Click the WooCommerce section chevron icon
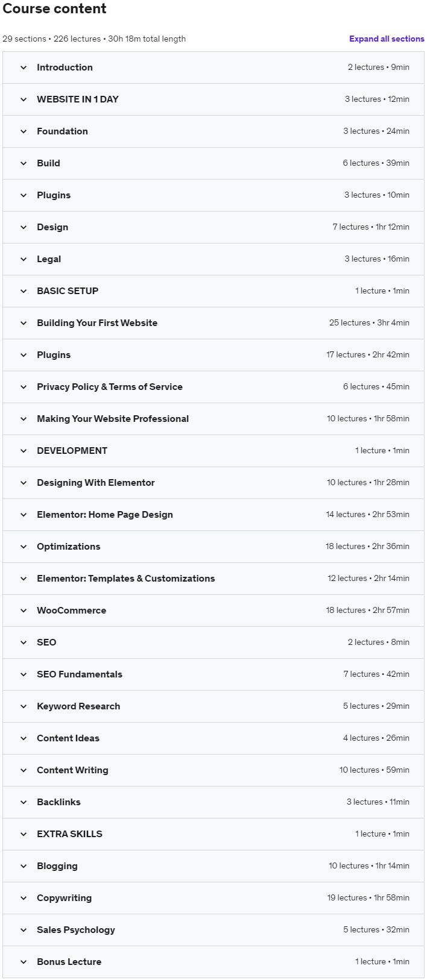The width and height of the screenshot is (427, 980). tap(24, 611)
